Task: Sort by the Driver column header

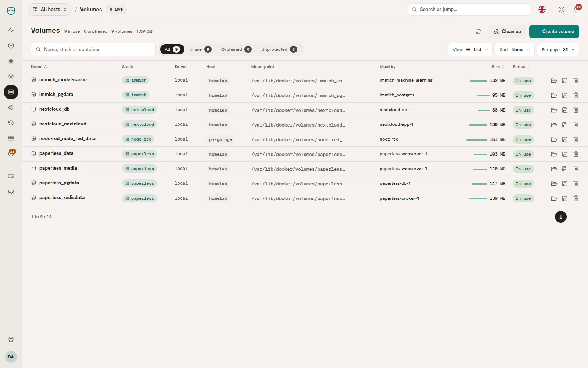Action: [183, 67]
